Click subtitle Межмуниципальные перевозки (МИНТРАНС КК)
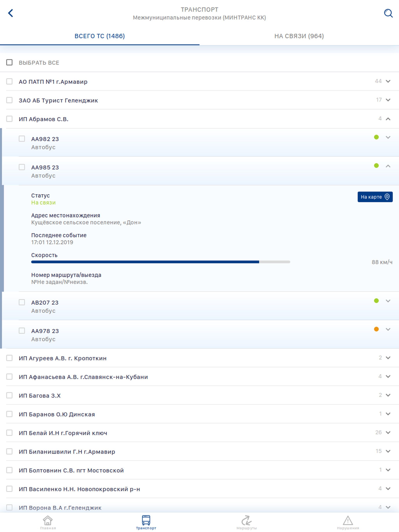Viewport: 399px width, 532px height. click(x=199, y=18)
